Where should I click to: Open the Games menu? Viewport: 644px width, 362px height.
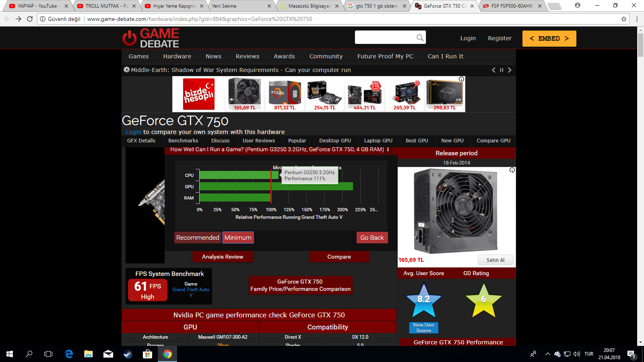point(138,56)
